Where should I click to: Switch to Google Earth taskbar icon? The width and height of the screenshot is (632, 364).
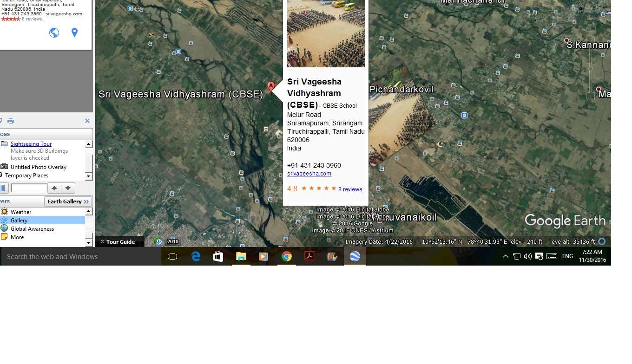[x=355, y=256]
